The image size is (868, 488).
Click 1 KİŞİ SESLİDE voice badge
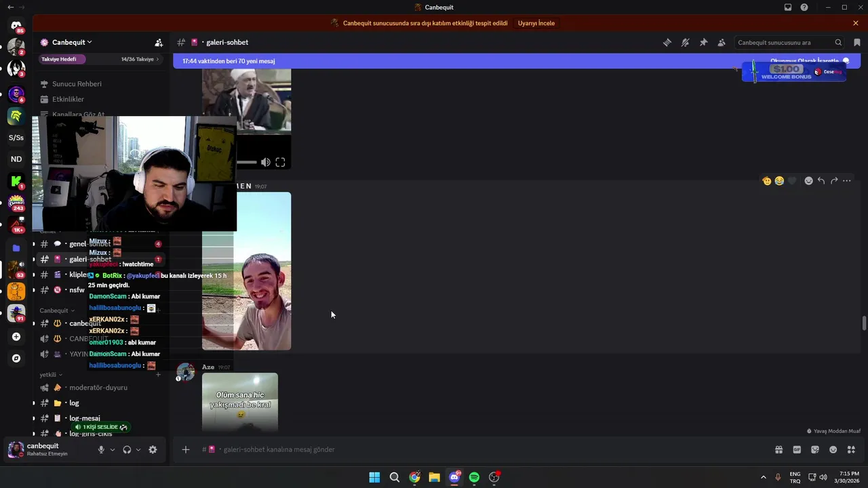coord(100,427)
